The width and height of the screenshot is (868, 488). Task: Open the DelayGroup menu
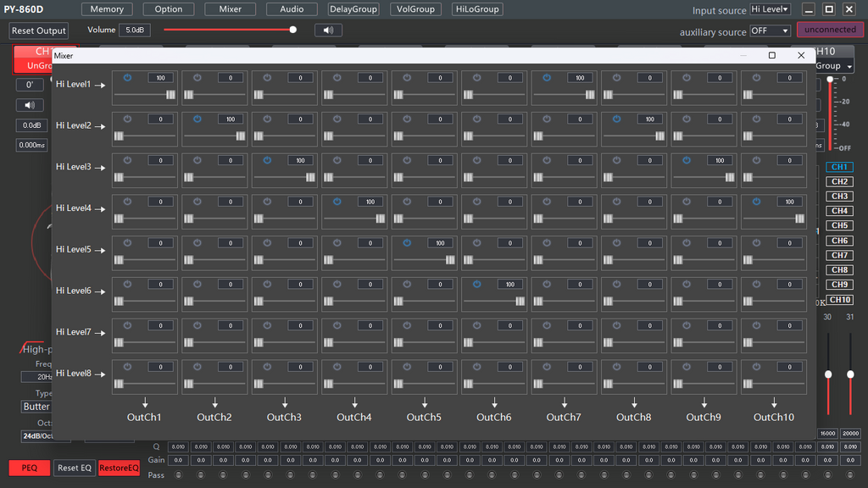tap(353, 9)
